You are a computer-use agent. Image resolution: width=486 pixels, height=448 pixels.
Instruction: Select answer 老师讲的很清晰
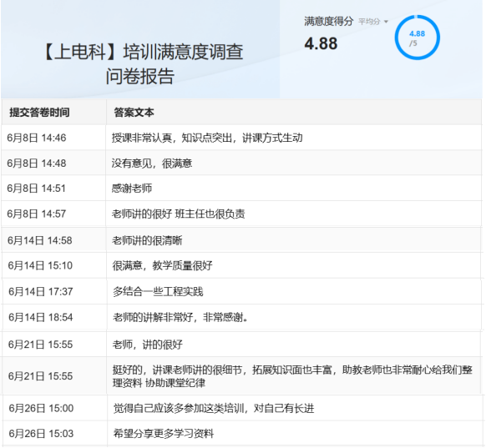pyautogui.click(x=147, y=240)
